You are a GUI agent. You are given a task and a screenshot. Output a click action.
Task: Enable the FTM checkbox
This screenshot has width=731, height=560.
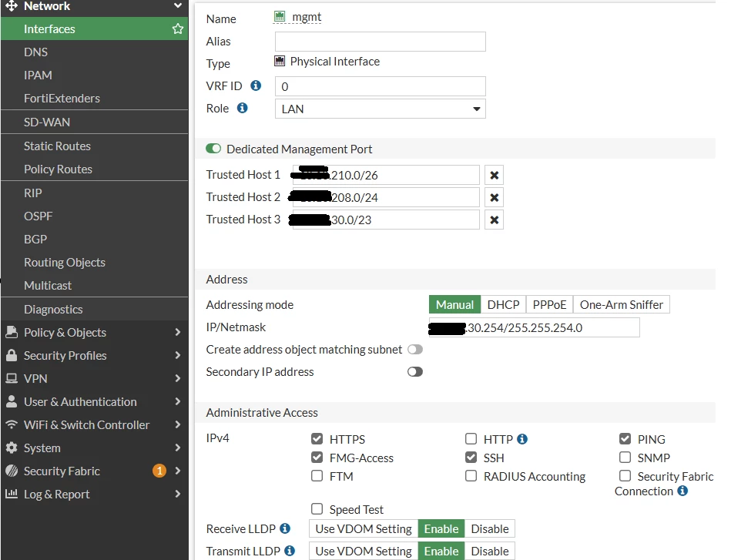(317, 475)
